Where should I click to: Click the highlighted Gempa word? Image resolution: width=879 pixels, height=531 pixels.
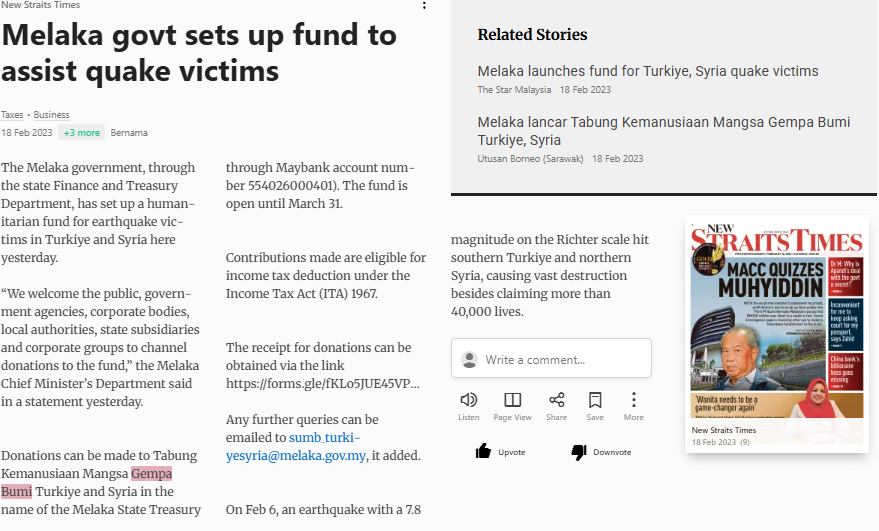pyautogui.click(x=152, y=473)
